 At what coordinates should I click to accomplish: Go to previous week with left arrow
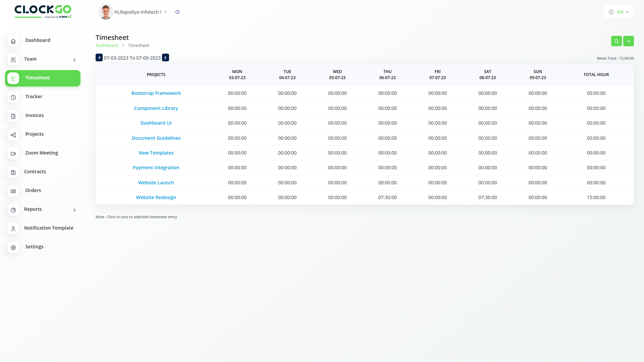click(x=99, y=58)
